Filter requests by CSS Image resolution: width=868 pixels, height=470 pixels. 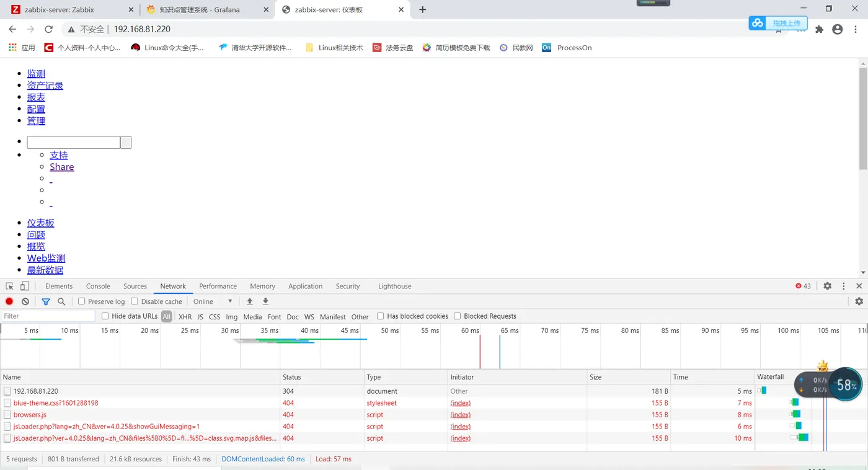point(215,317)
